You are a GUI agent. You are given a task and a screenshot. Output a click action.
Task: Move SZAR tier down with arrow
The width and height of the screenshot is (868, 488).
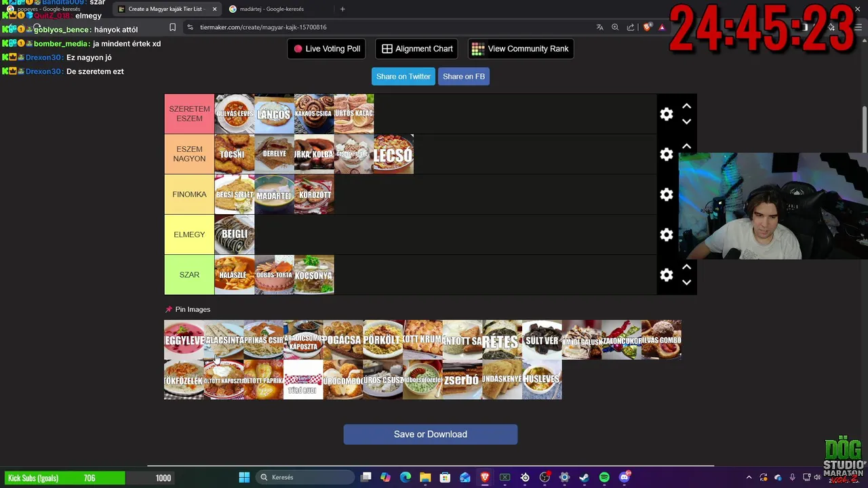(686, 283)
